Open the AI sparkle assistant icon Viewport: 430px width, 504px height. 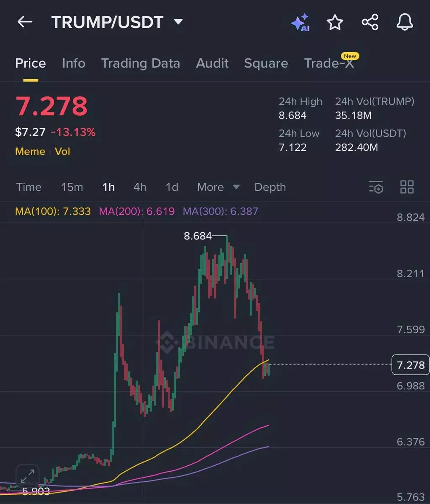coord(301,22)
